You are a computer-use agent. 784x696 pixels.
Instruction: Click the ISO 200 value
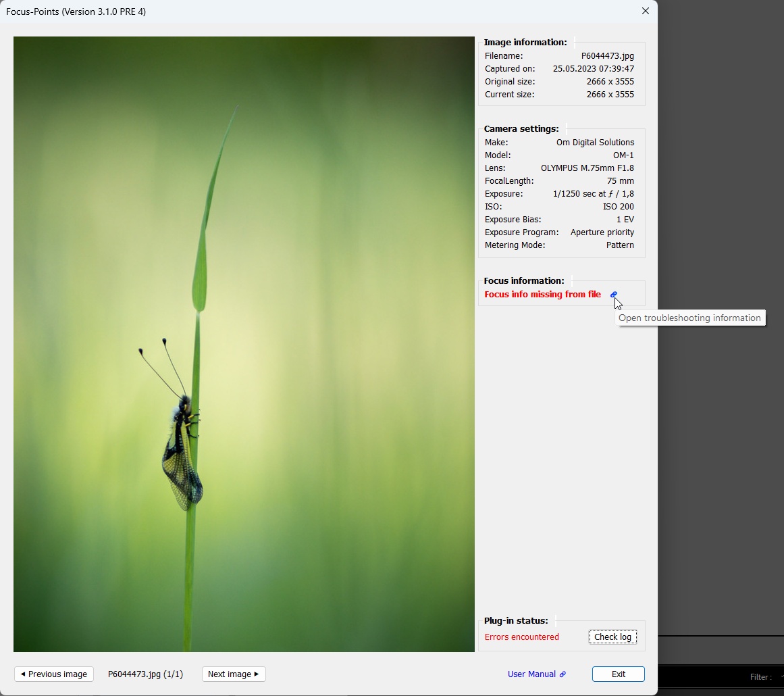(x=618, y=207)
